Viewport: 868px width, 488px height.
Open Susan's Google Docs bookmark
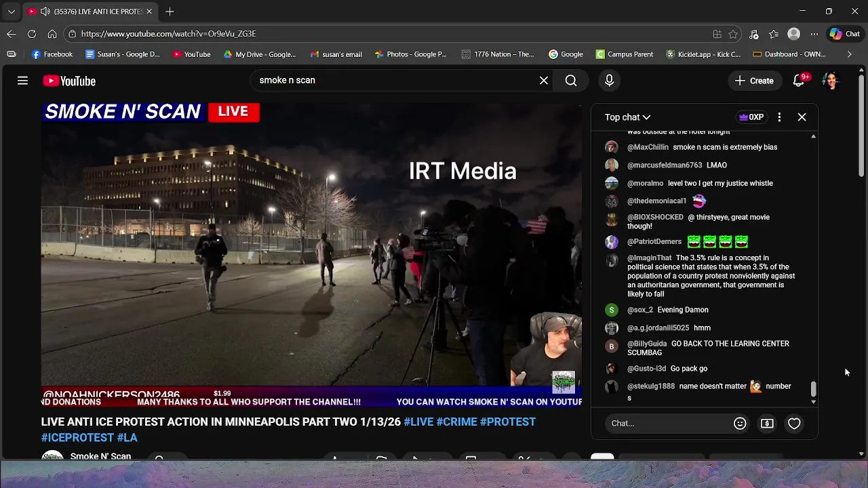click(x=122, y=54)
